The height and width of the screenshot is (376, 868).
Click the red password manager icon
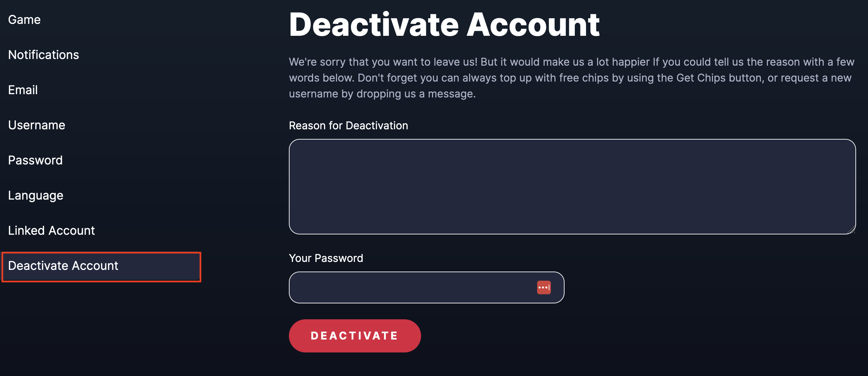pos(544,287)
